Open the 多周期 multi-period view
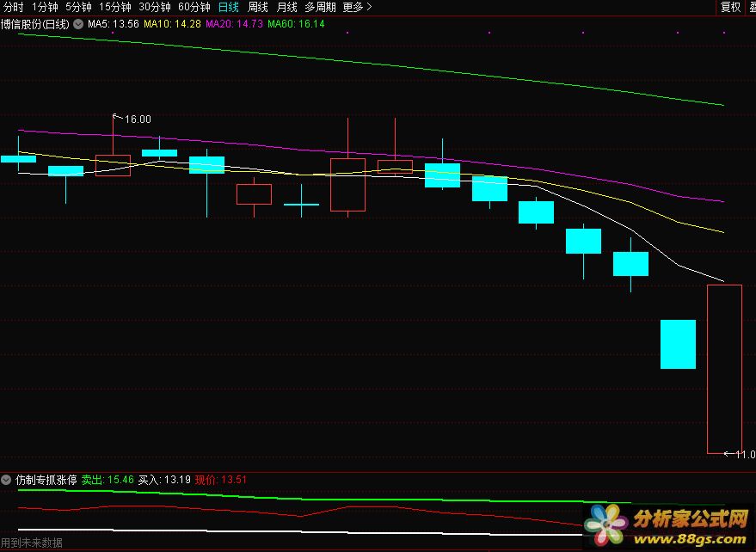 [320, 7]
